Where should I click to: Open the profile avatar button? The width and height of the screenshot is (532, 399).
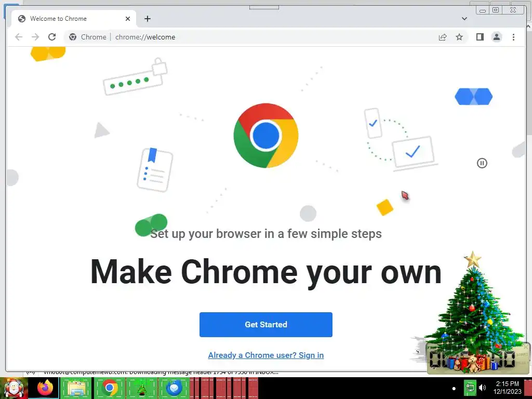pyautogui.click(x=497, y=37)
